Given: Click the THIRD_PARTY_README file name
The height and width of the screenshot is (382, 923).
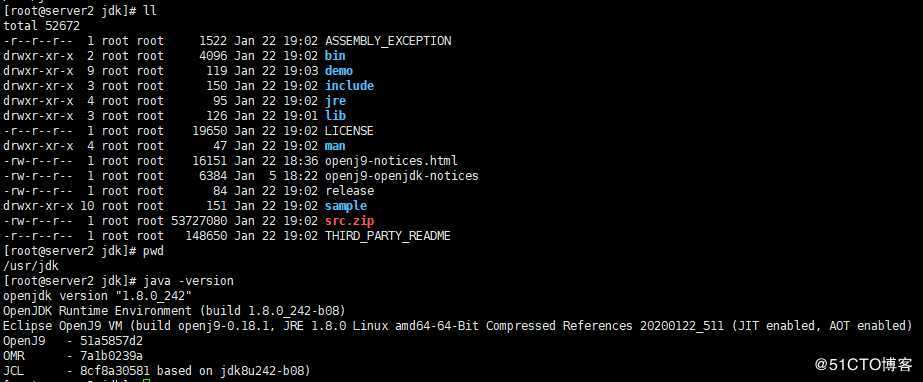Looking at the screenshot, I should coord(387,236).
